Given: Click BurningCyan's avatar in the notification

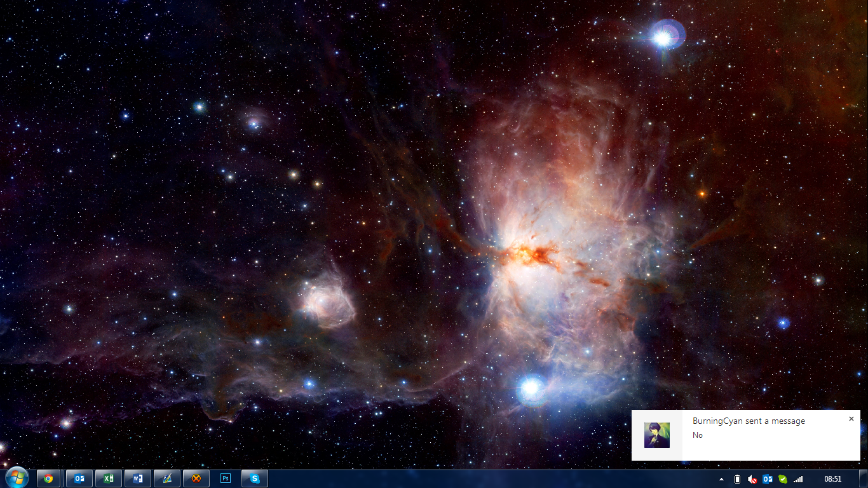Looking at the screenshot, I should coord(657,435).
